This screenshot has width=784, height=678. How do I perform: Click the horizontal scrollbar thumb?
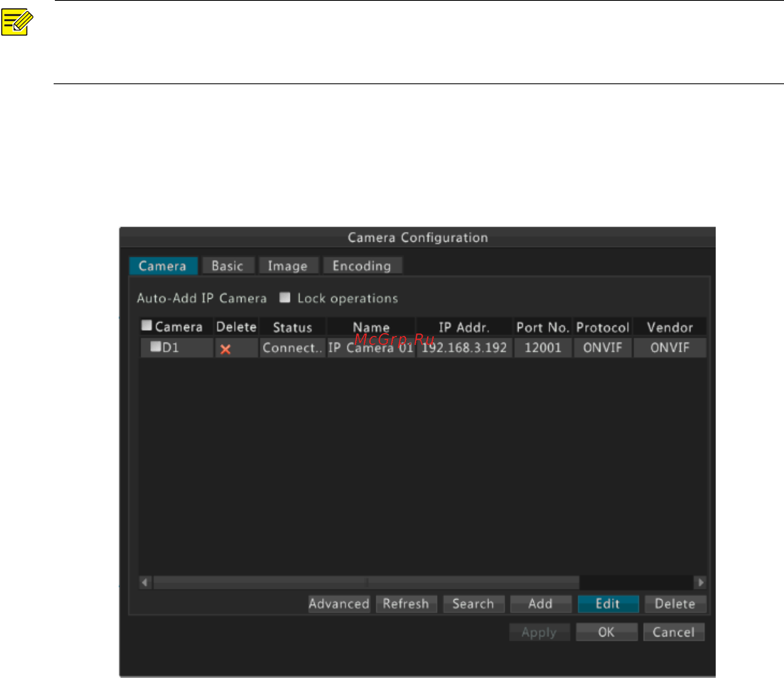[366, 582]
